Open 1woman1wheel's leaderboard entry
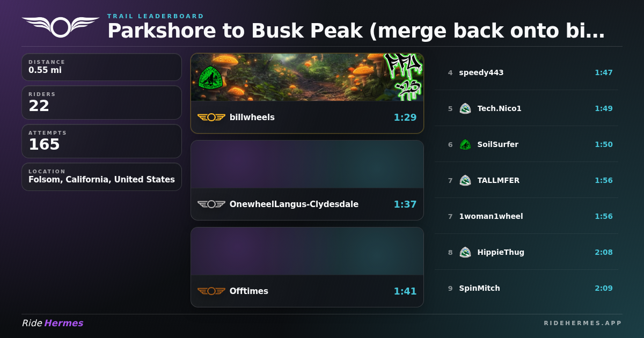Screen dimensions: 644x338 click(x=526, y=216)
